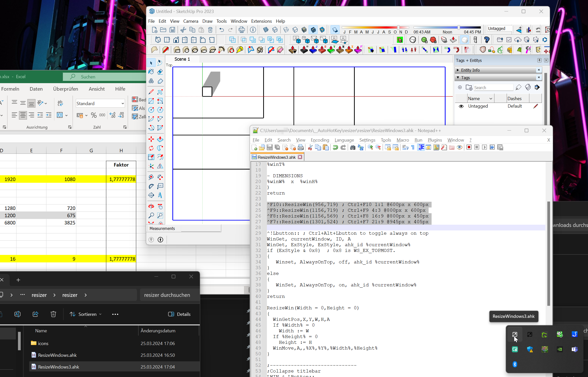Click the Bluetooth tray icon
588x377 pixels.
[x=515, y=364]
